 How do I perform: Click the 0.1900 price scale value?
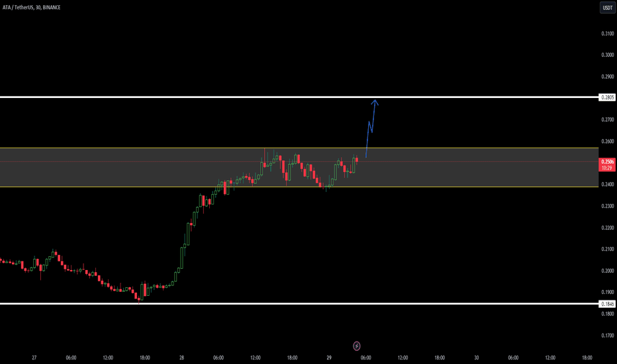(x=607, y=292)
